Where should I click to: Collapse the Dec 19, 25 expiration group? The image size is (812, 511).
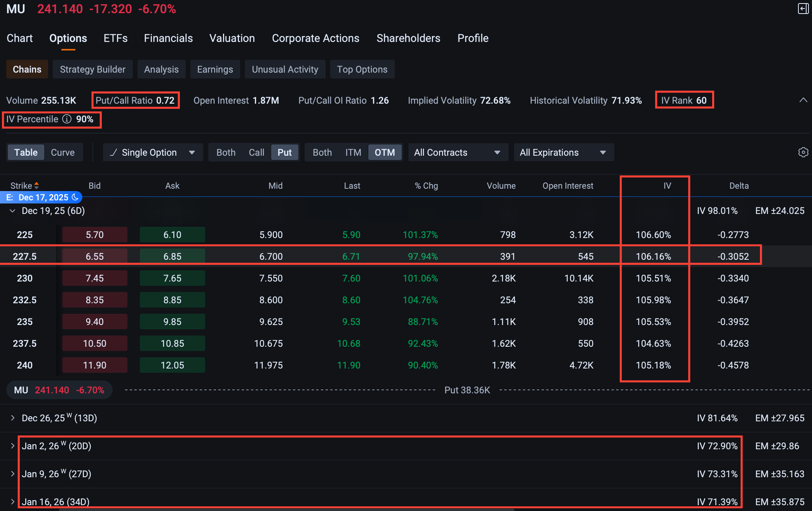pyautogui.click(x=13, y=211)
